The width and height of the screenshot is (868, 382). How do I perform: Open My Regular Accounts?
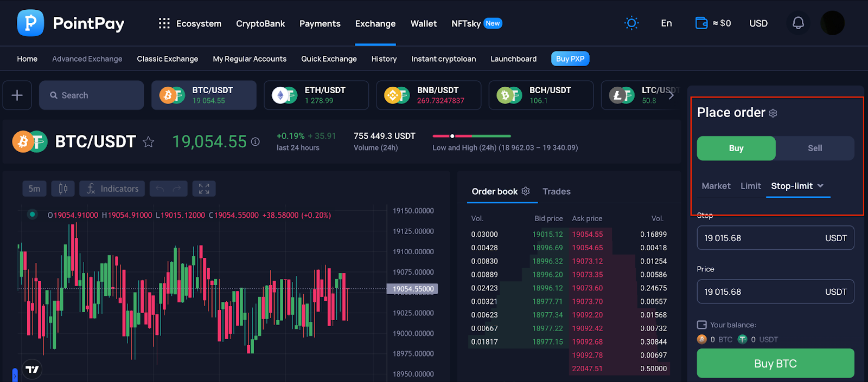coord(250,59)
